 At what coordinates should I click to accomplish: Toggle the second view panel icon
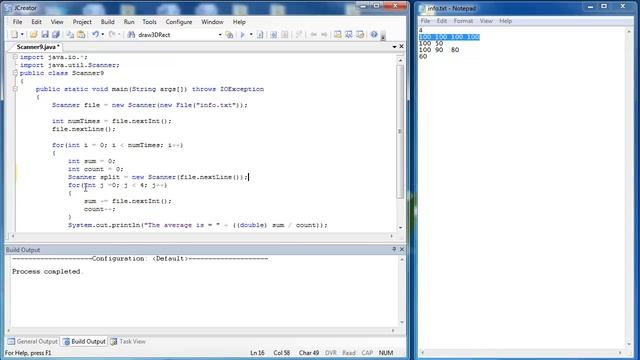coord(349,35)
